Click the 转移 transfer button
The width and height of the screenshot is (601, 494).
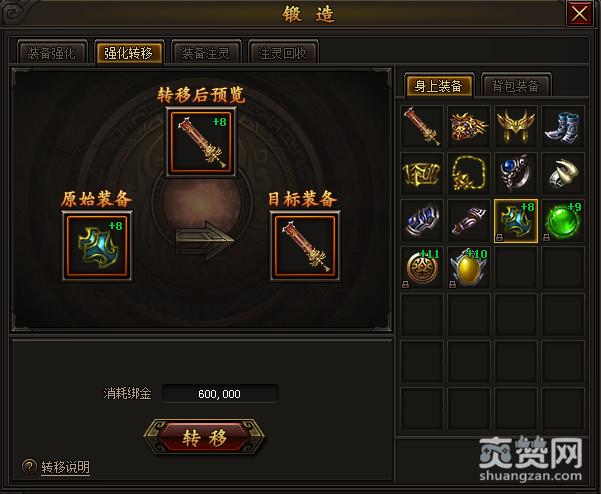point(204,437)
